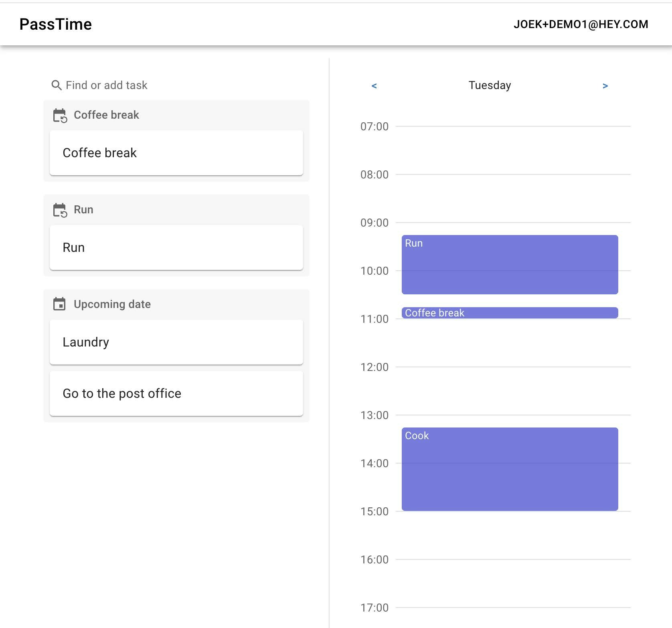The height and width of the screenshot is (628, 672).
Task: Click the Cook event in the calendar
Action: (x=510, y=469)
